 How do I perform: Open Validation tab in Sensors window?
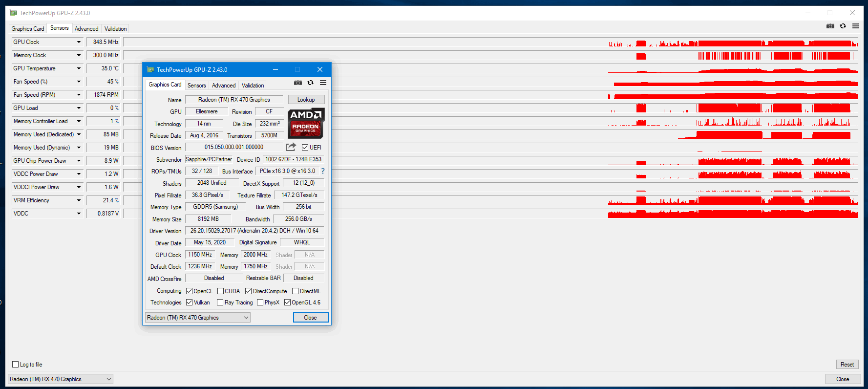[115, 29]
